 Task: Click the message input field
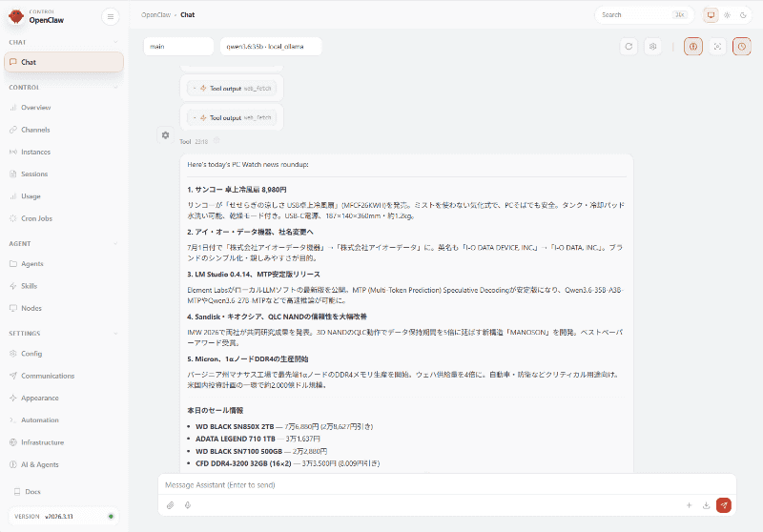click(x=446, y=485)
